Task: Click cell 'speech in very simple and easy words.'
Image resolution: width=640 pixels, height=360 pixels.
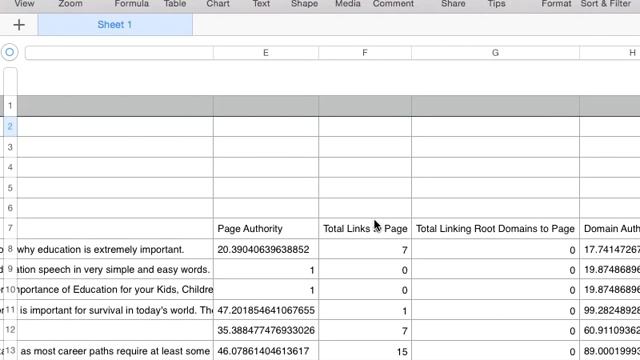Action: [115, 270]
